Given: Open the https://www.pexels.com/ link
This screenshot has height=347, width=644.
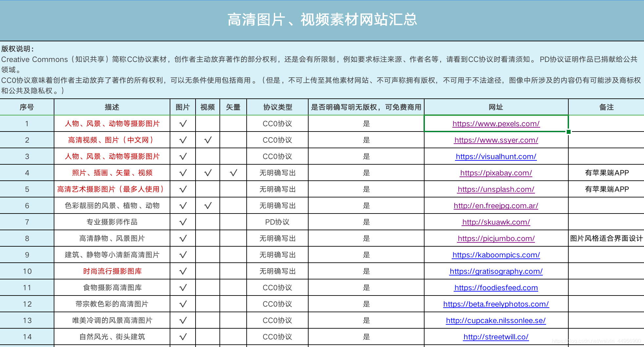Looking at the screenshot, I should [x=496, y=124].
